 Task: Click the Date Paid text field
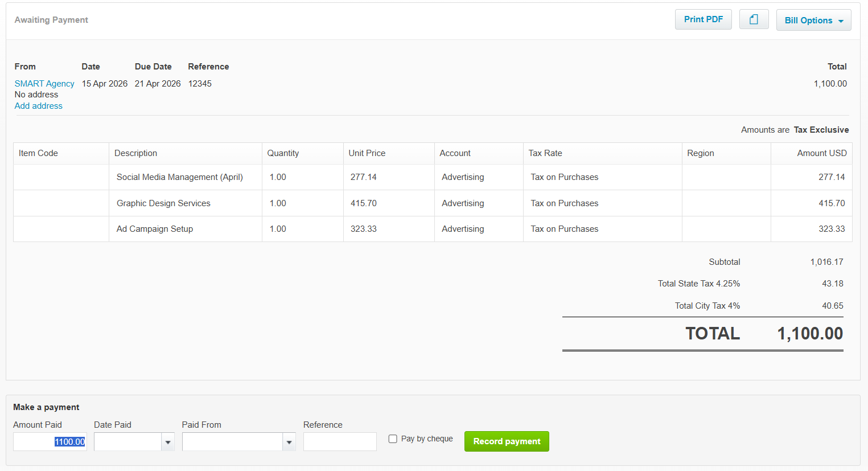pos(128,442)
